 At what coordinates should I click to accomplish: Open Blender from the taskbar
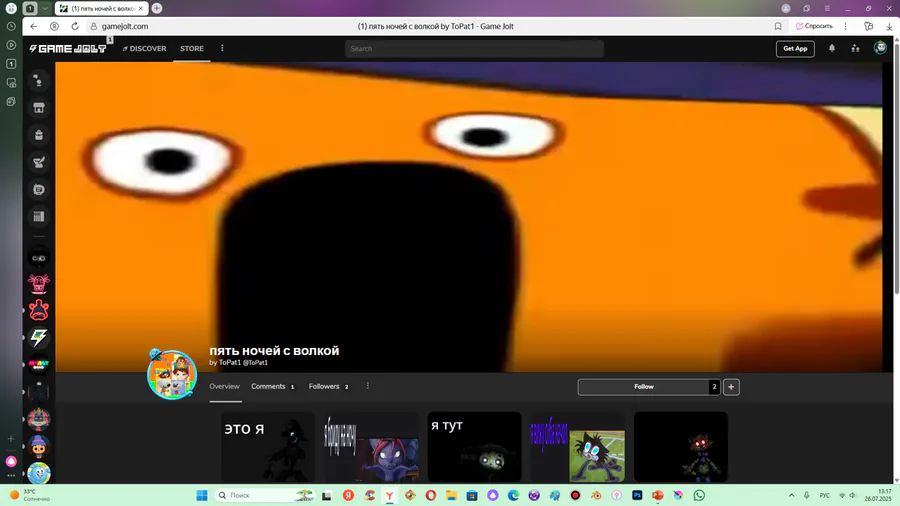596,495
